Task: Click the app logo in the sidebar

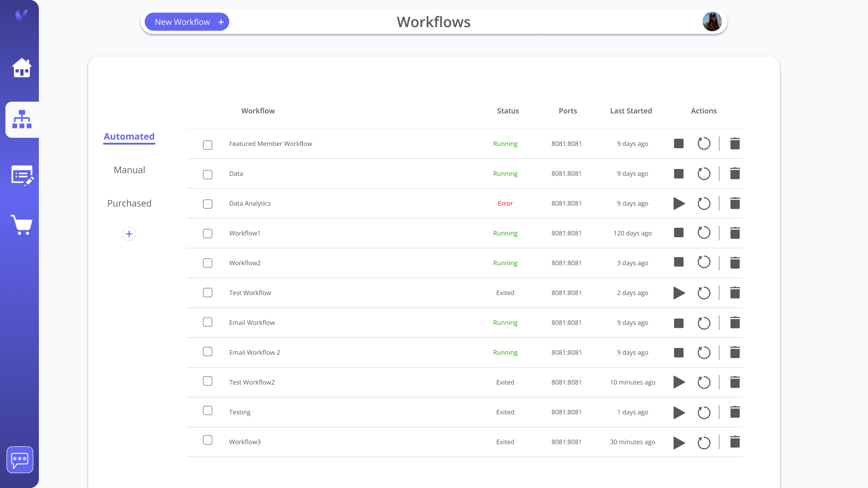Action: (x=21, y=15)
